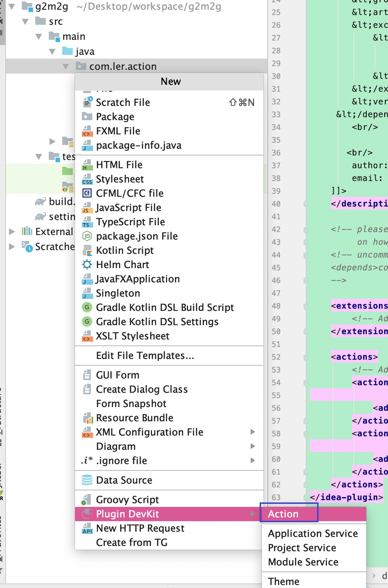This screenshot has height=588, width=388.
Task: Collapse the com.ler.action package node
Action: pyautogui.click(x=66, y=66)
